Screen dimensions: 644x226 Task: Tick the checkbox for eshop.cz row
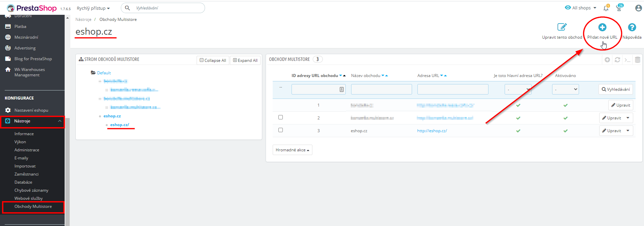(281, 130)
